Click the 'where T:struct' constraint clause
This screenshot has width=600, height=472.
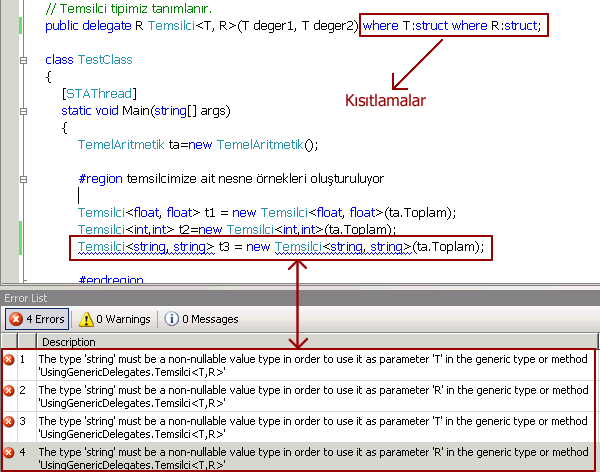point(406,24)
